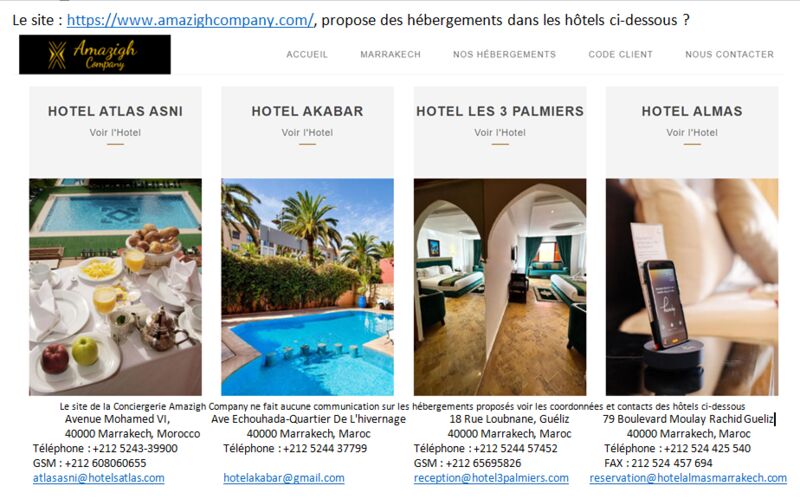Click the atlasasni@hotelsatlas.com email link
This screenshot has width=800, height=499.
[98, 478]
